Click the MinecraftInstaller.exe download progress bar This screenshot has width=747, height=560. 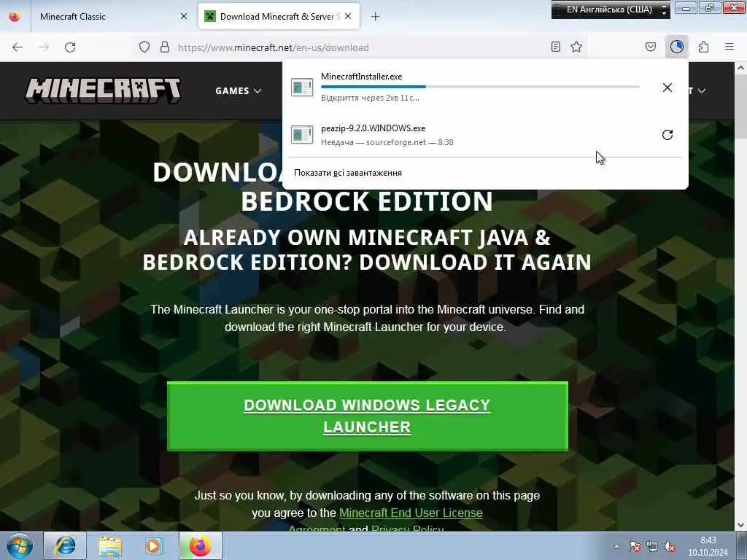480,87
